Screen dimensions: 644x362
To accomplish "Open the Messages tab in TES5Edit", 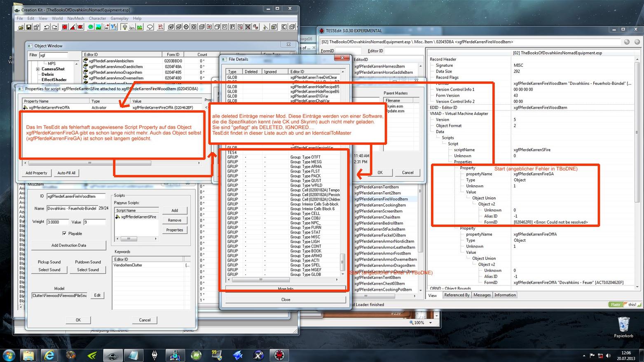I will (x=482, y=295).
